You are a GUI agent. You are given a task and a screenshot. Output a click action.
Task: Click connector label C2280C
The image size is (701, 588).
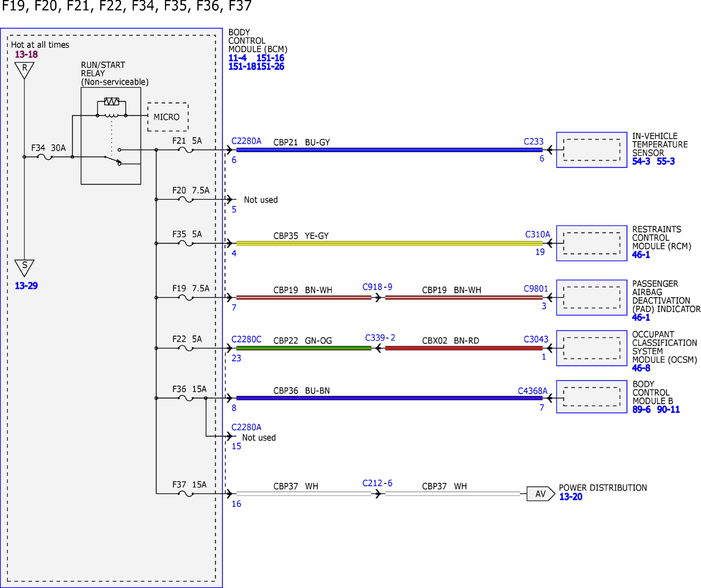(247, 339)
